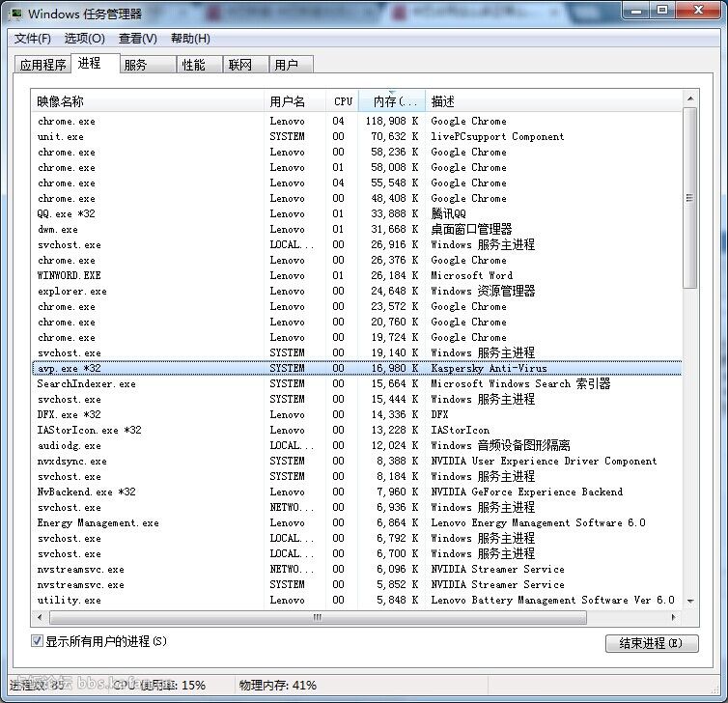Select svchost.exe using 26,916 K memory

click(x=356, y=244)
